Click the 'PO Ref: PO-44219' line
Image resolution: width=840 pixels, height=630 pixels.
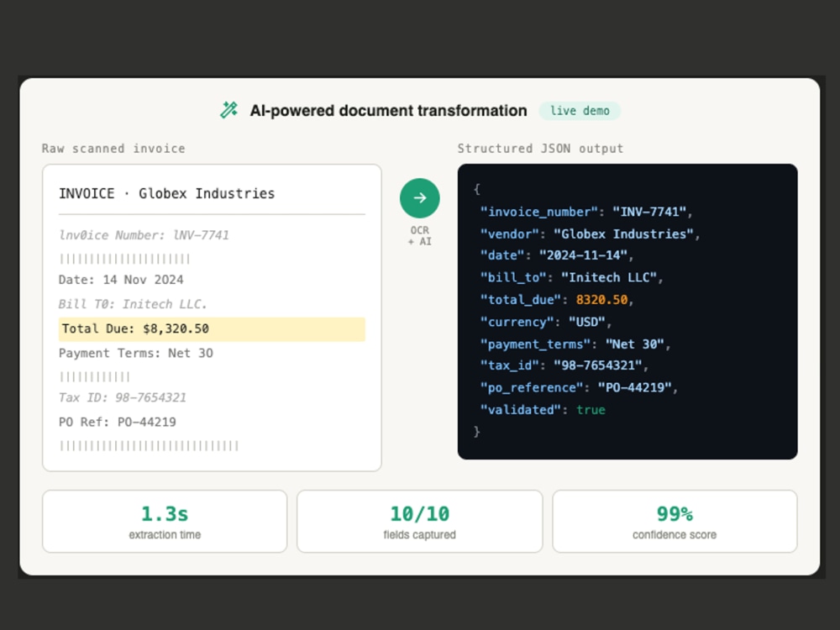pos(118,423)
